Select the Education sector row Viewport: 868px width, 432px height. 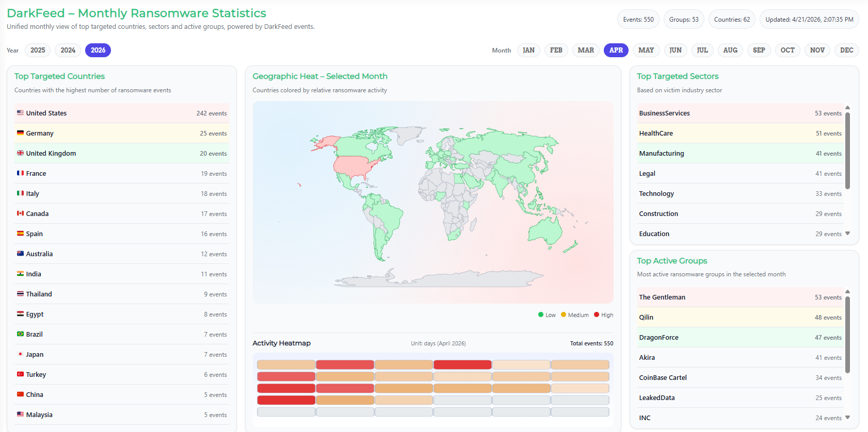740,234
